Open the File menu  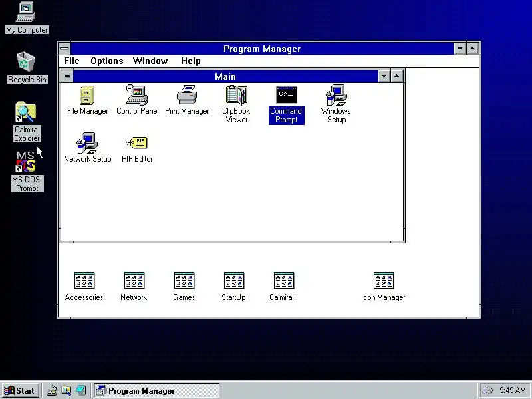click(x=72, y=61)
